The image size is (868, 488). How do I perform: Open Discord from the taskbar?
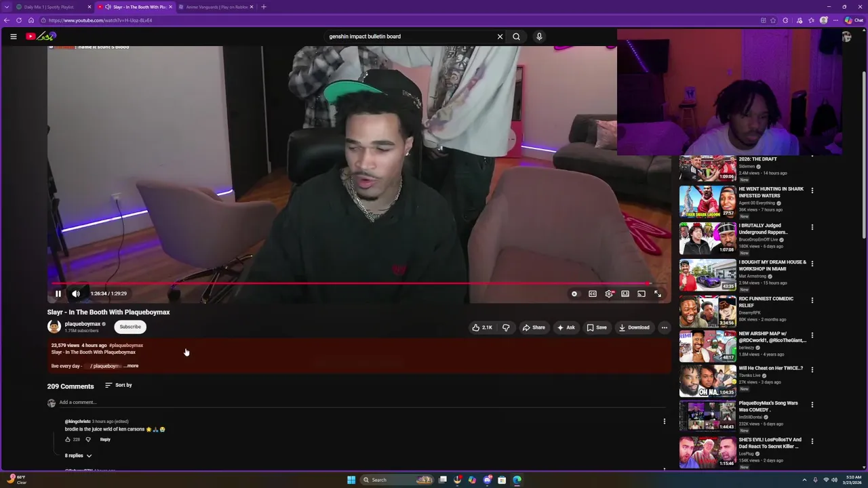487,480
